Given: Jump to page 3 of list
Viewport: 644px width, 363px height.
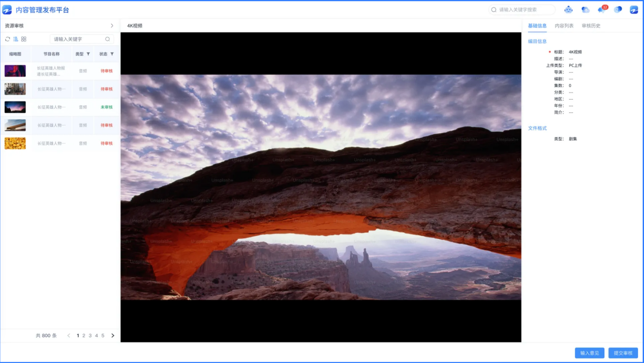Looking at the screenshot, I should point(90,336).
